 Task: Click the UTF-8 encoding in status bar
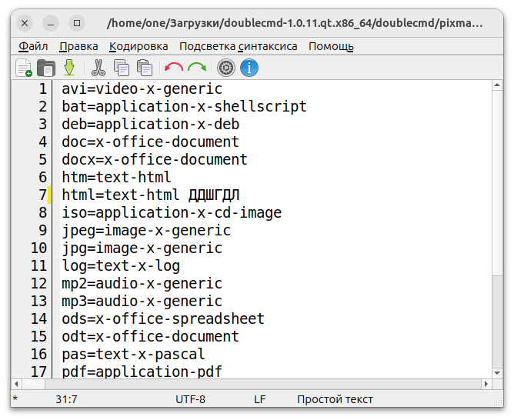(x=190, y=399)
